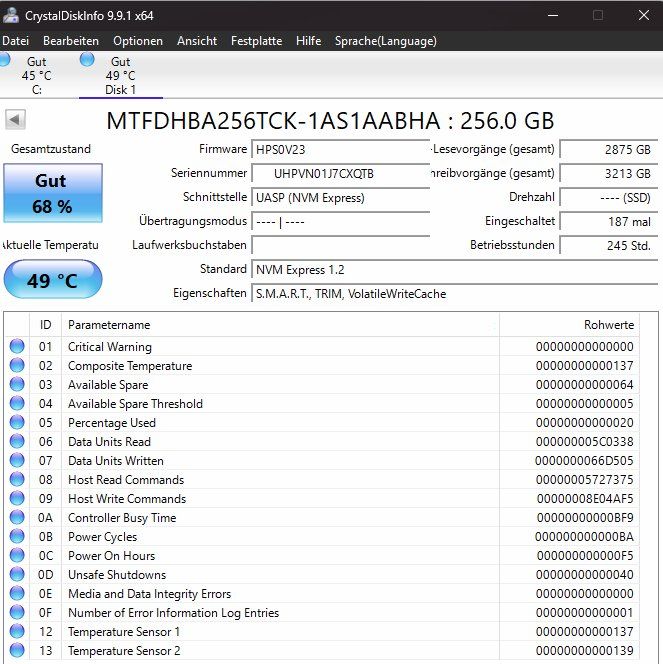Click the total writes value 3213 GB
This screenshot has height=664, width=663.
(x=609, y=174)
